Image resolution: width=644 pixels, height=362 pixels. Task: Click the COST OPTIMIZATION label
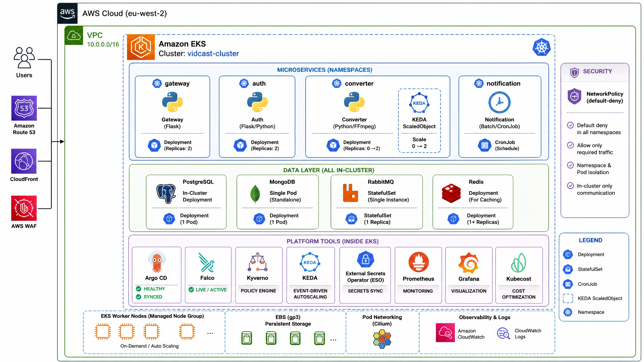(x=519, y=294)
